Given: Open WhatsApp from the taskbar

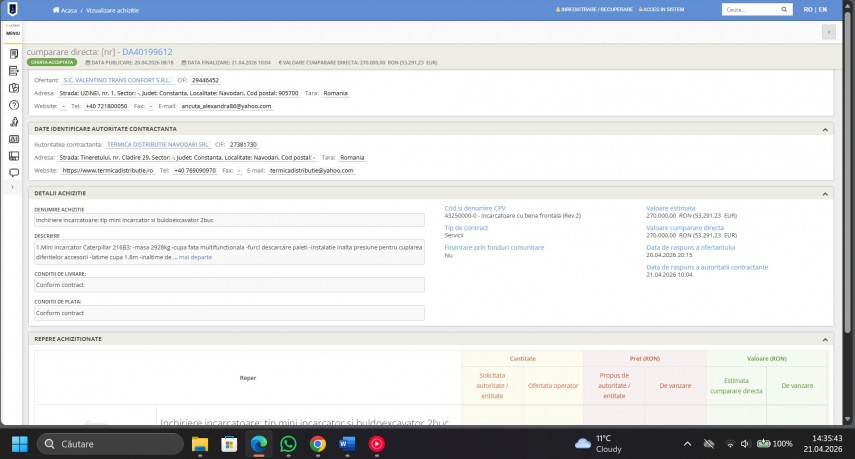Looking at the screenshot, I should tap(288, 443).
